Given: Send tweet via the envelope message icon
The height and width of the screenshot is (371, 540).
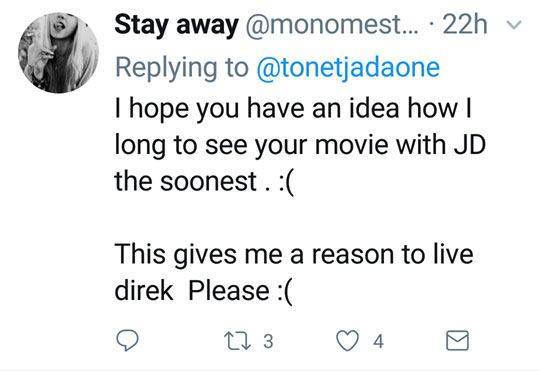Looking at the screenshot, I should pyautogui.click(x=457, y=341).
